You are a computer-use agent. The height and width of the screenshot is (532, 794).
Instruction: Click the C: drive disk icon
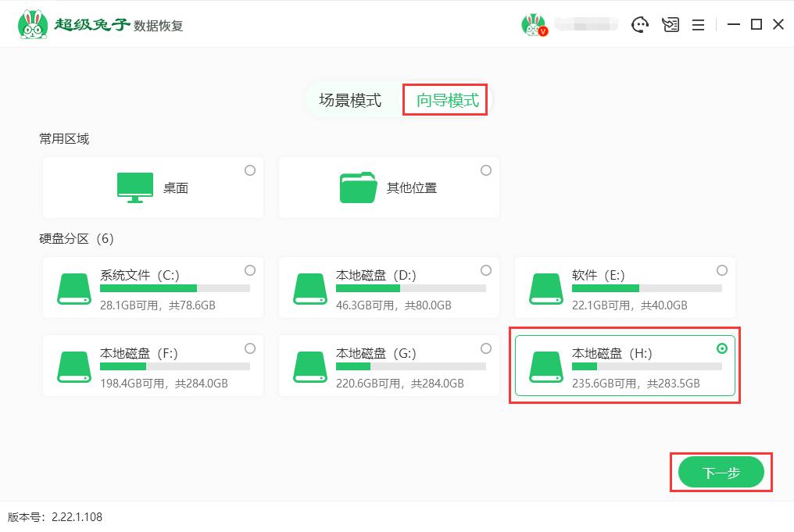click(x=74, y=288)
